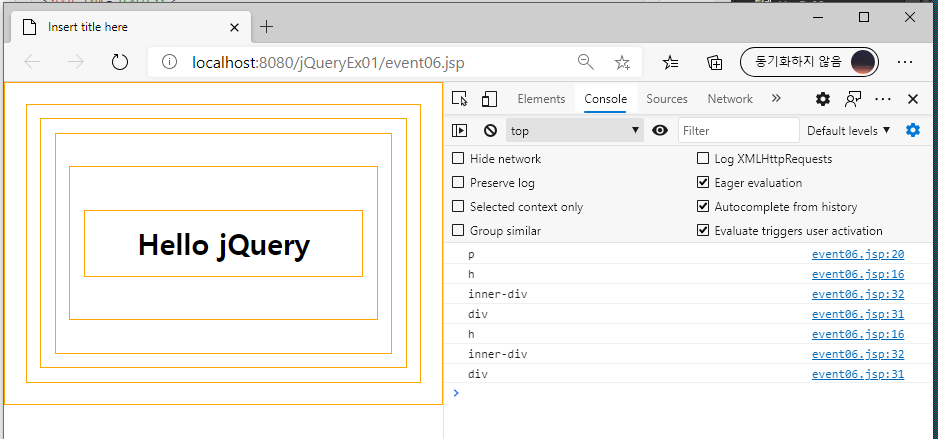Open browser Settings and more menu
This screenshot has width=938, height=439.
[x=905, y=62]
